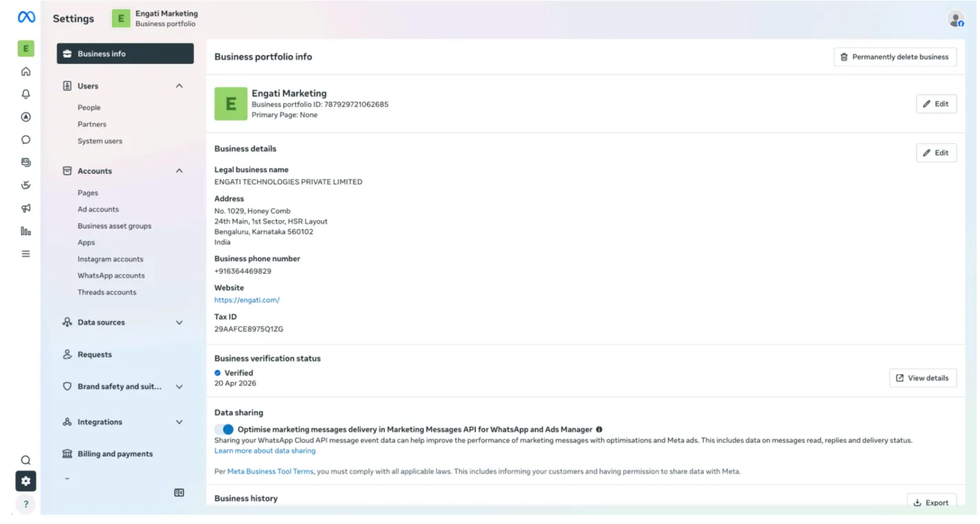The image size is (980, 524).
Task: Open the megaphone ads icon
Action: [x=26, y=208]
